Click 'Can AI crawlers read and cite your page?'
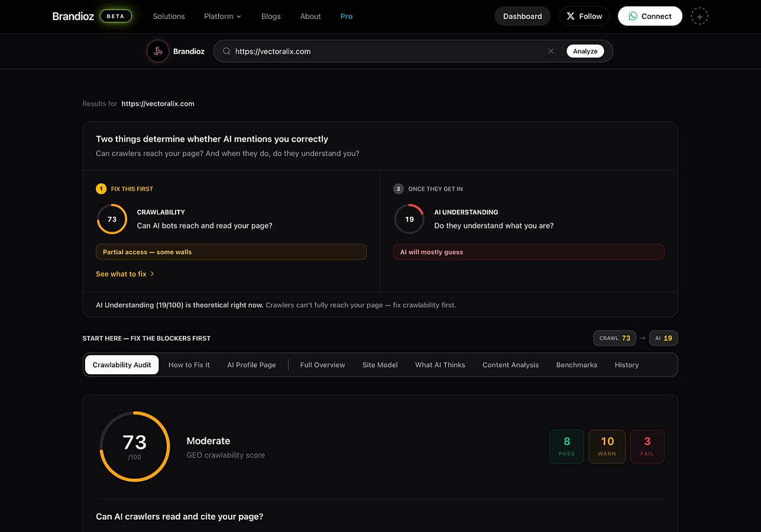Viewport: 761px width, 532px height. click(179, 517)
